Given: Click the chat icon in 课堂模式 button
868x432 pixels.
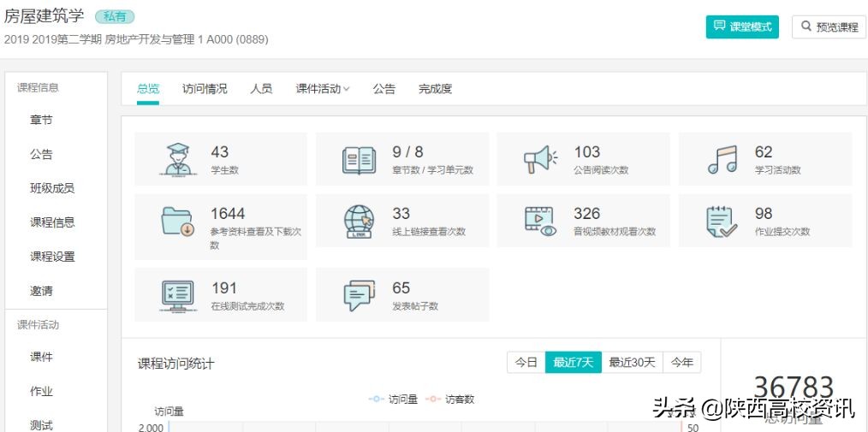Looking at the screenshot, I should (x=719, y=26).
